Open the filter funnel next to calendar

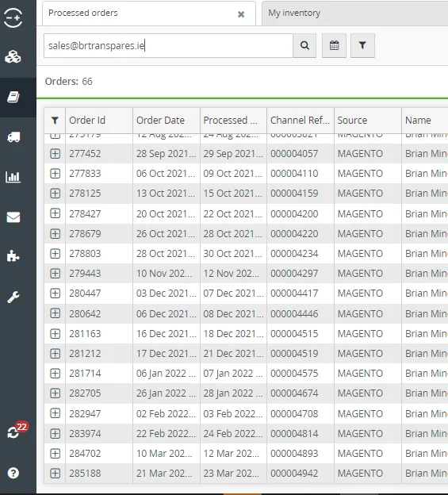362,45
